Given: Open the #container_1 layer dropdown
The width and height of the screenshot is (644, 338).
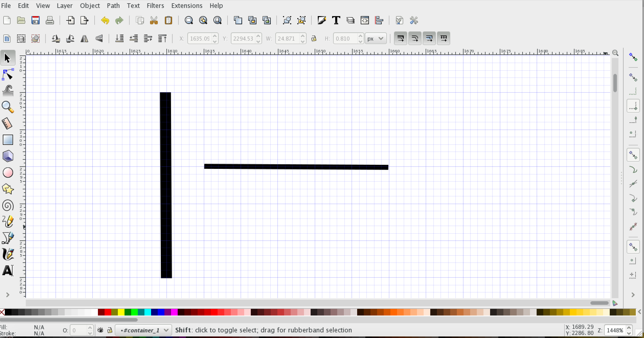Looking at the screenshot, I should (143, 330).
